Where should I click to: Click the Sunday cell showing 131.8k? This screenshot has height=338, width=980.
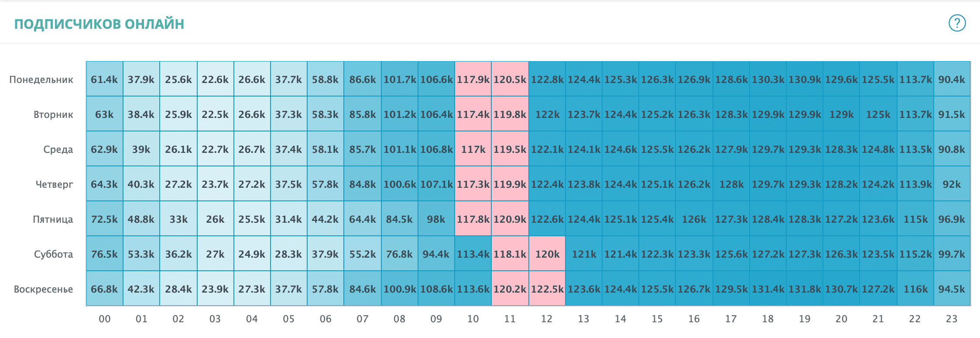coord(805,289)
